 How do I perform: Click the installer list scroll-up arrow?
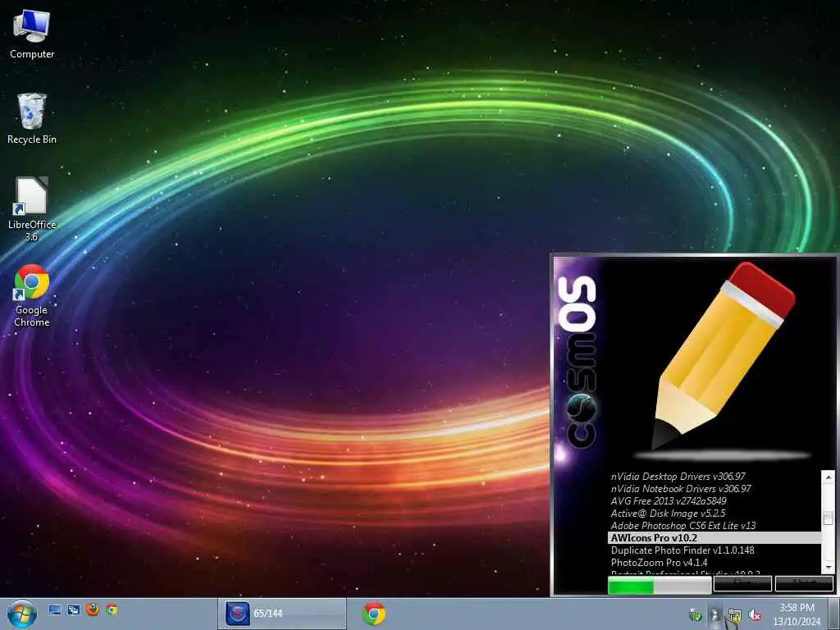(829, 477)
